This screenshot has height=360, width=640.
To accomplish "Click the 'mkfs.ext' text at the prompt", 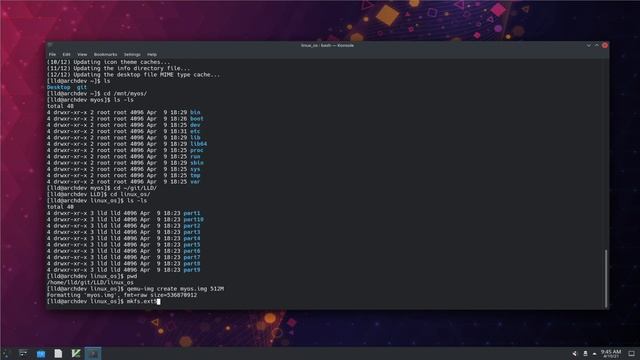I will (142, 302).
